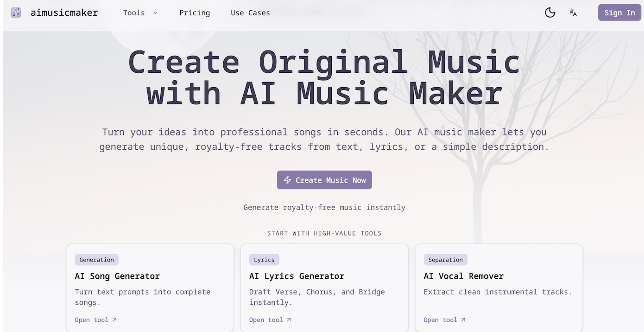
Task: Click arrow icon beside AI Song Generator's Open tool
Action: pos(114,320)
